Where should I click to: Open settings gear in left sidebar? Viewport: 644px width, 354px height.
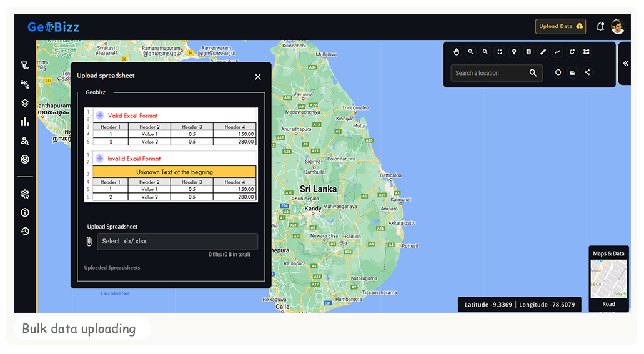click(x=25, y=194)
